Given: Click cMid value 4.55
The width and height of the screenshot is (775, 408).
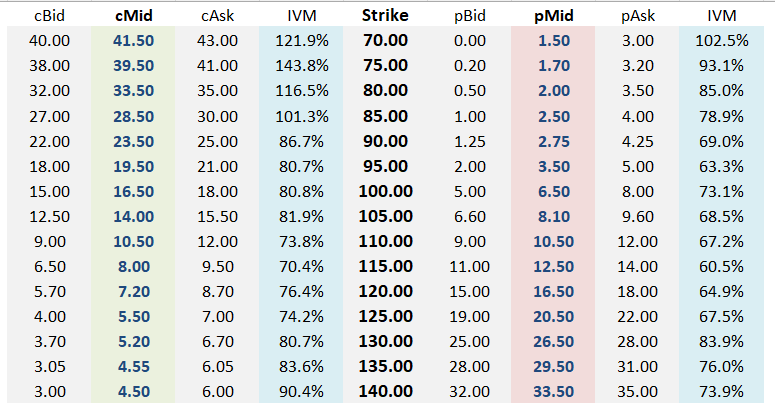Looking at the screenshot, I should 133,366.
